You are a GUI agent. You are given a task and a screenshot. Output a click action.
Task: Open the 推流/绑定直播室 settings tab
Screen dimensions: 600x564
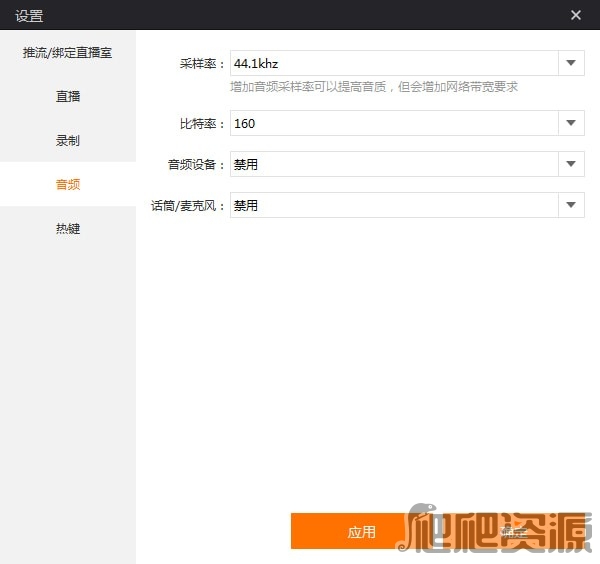[68, 52]
